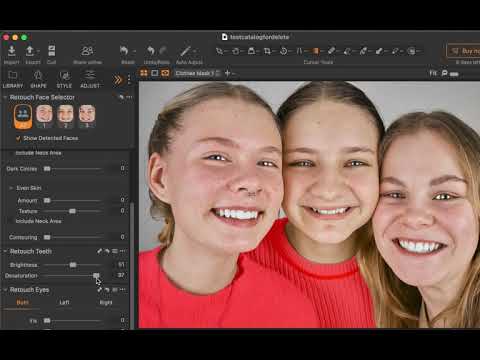The width and height of the screenshot is (480, 360).
Task: Click the Texture slider handle
Action: coord(72,211)
